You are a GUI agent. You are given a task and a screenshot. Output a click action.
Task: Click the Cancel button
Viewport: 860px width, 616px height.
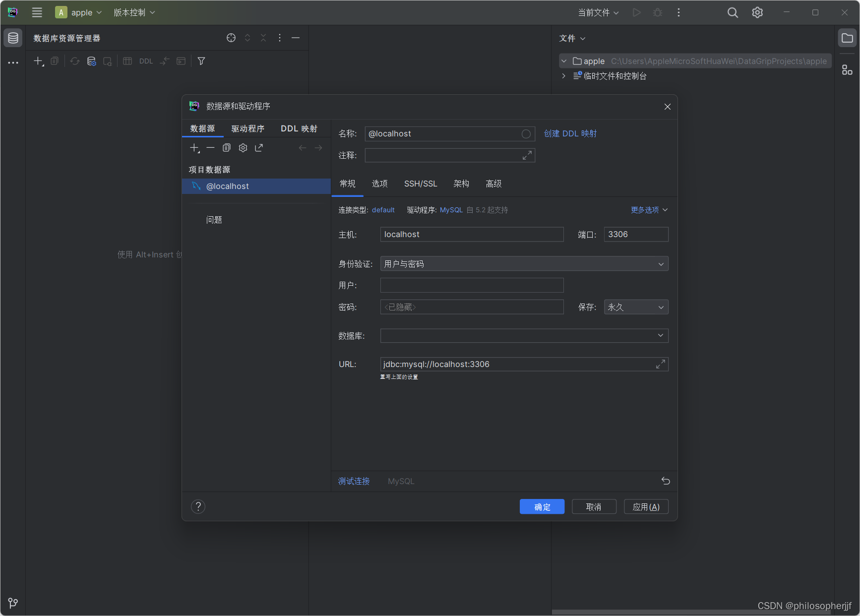click(x=594, y=506)
